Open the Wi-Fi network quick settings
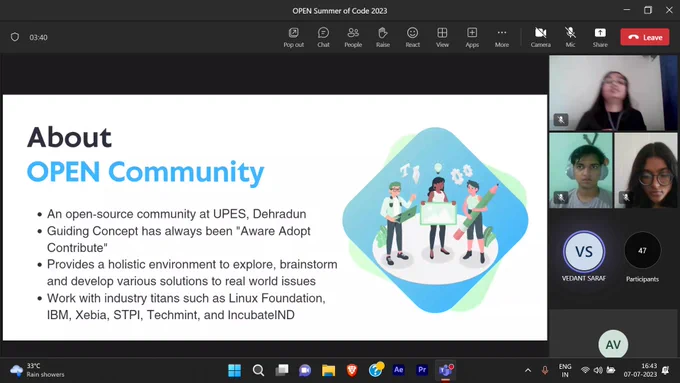The width and height of the screenshot is (680, 383). 585,370
